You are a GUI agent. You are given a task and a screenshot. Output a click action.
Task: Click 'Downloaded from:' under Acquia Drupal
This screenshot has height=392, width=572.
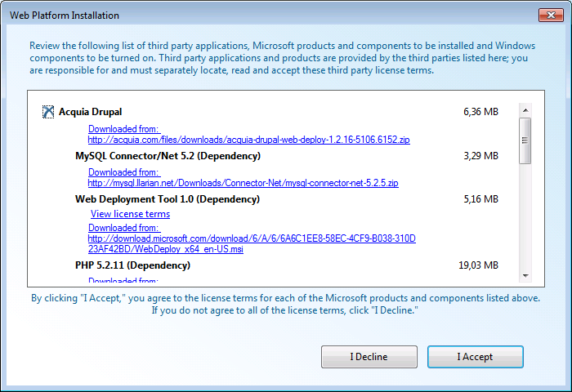[x=124, y=129]
